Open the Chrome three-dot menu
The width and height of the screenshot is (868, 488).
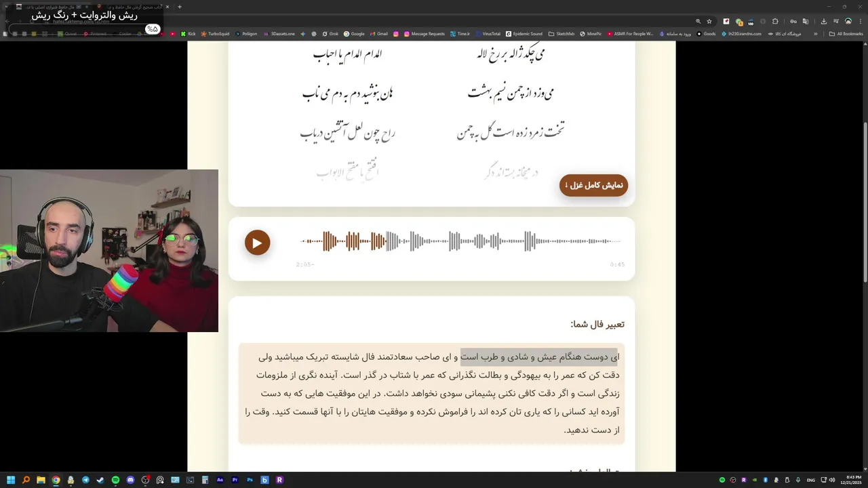coord(861,21)
